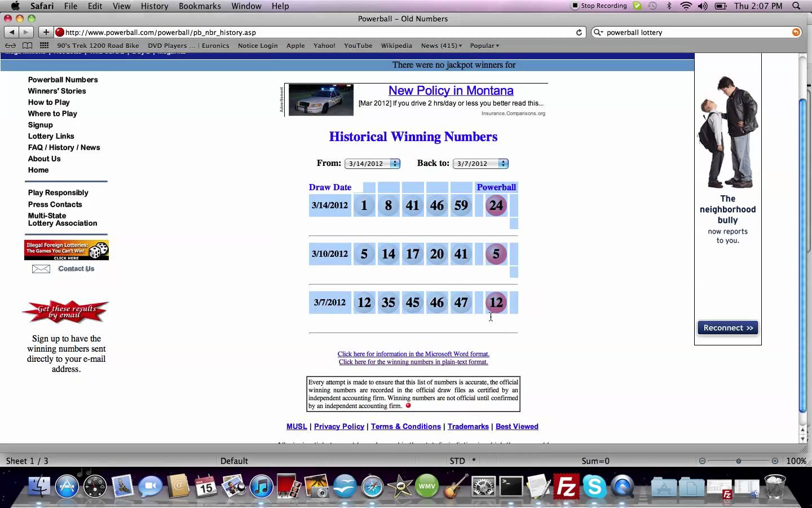
Task: Open the Apple menu
Action: 15,6
